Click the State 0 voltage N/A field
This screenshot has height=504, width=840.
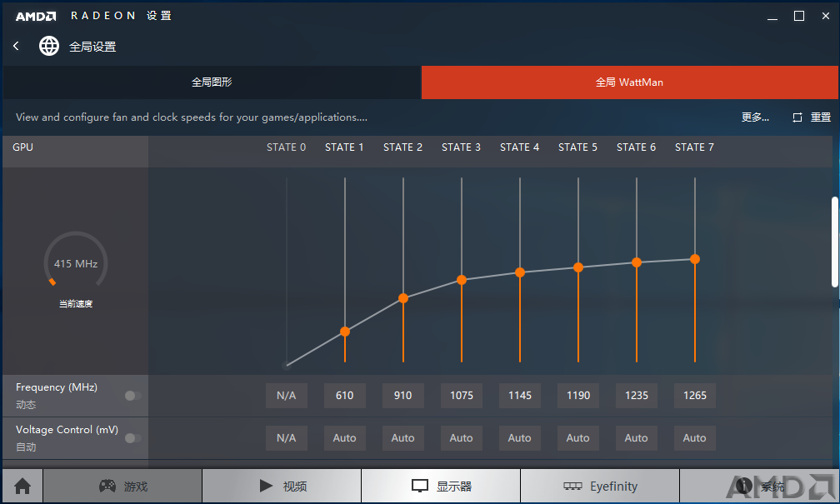(287, 438)
